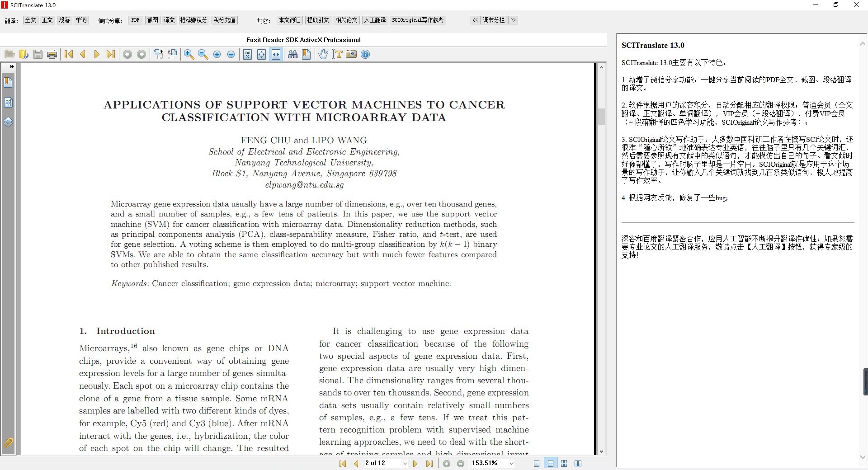Open 相关论文 related papers
The width and height of the screenshot is (868, 470).
tap(347, 20)
